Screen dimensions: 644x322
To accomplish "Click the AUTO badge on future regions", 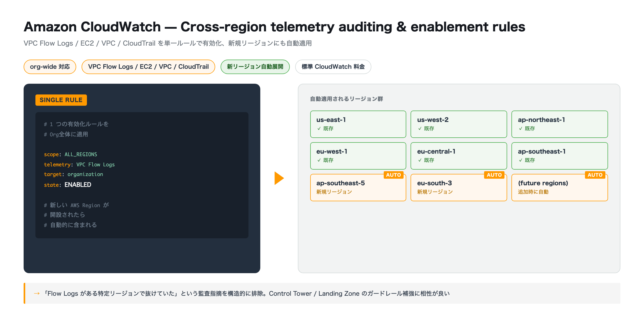I will click(x=595, y=175).
